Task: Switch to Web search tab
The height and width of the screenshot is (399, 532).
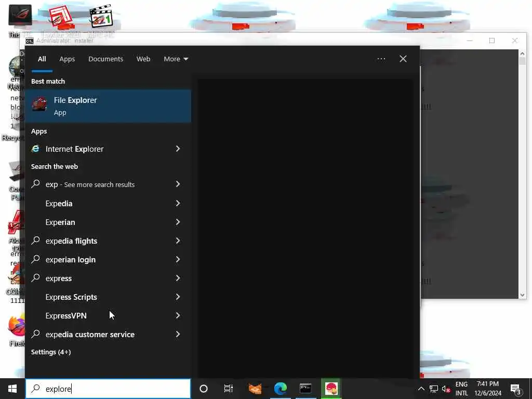Action: (143, 59)
